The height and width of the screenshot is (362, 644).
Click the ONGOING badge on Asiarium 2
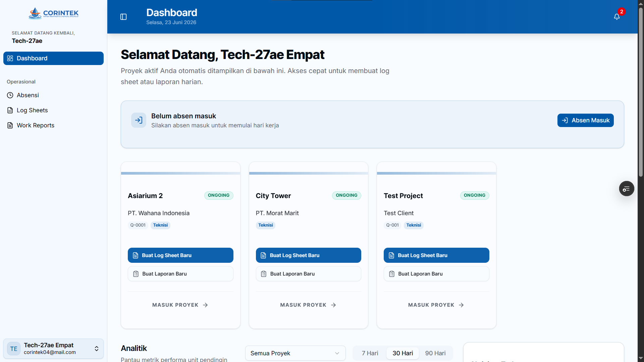pos(219,195)
